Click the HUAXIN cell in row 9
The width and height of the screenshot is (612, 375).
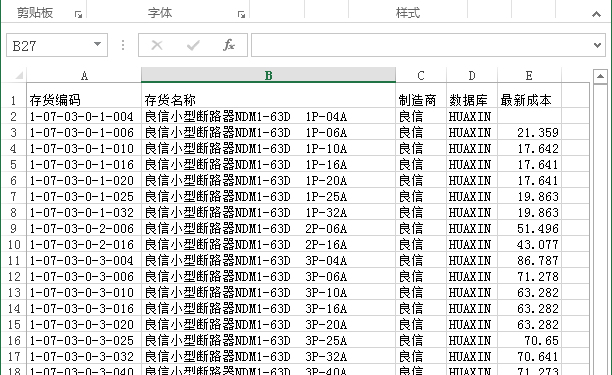click(x=472, y=228)
